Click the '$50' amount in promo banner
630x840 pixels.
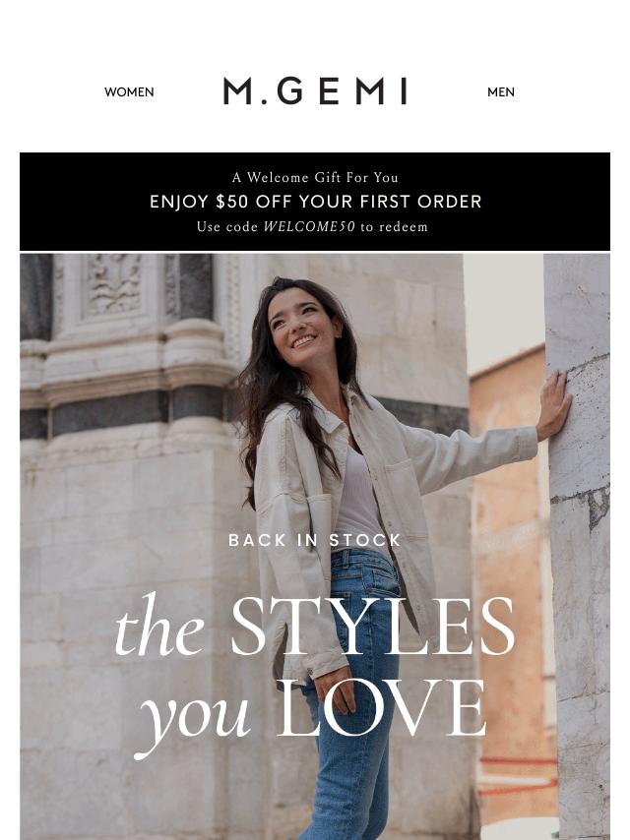(x=232, y=202)
